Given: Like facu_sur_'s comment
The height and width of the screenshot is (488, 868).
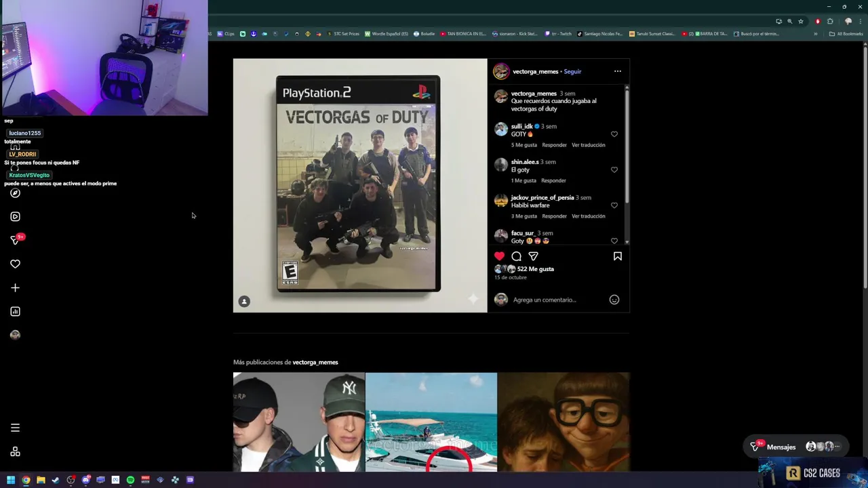Looking at the screenshot, I should point(614,241).
